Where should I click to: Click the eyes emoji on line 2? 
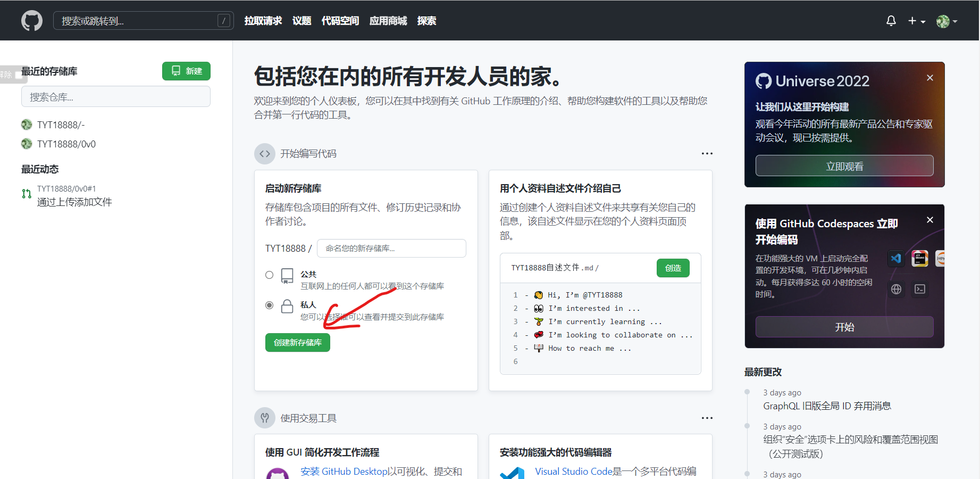click(539, 308)
